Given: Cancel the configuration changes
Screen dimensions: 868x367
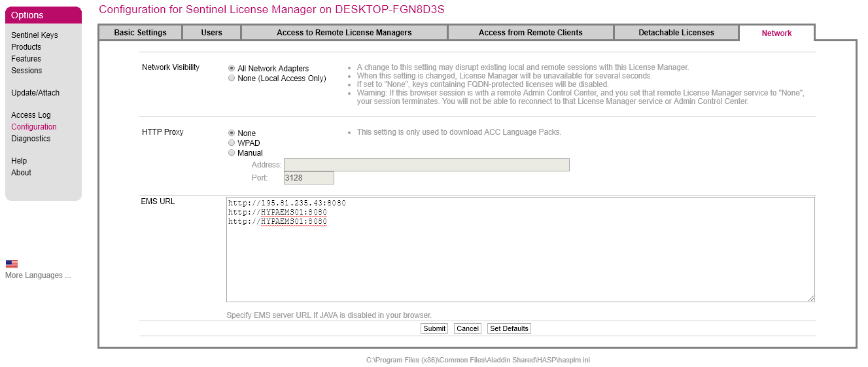Looking at the screenshot, I should coord(468,328).
